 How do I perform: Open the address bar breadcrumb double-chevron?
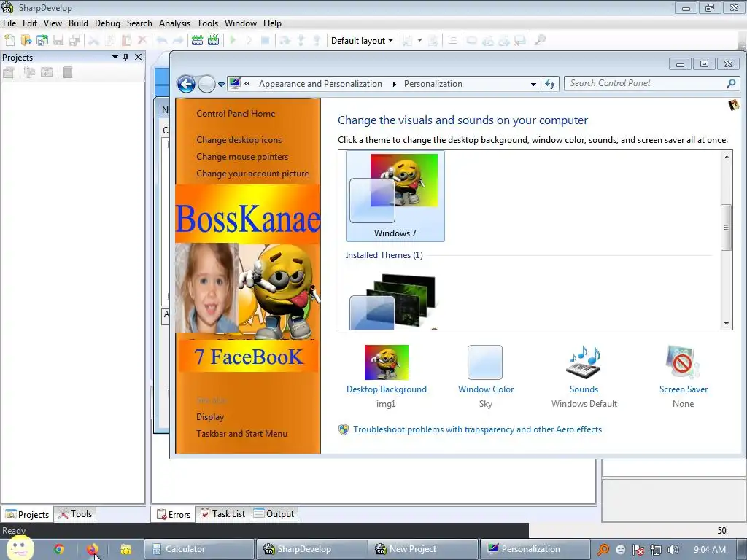[247, 83]
